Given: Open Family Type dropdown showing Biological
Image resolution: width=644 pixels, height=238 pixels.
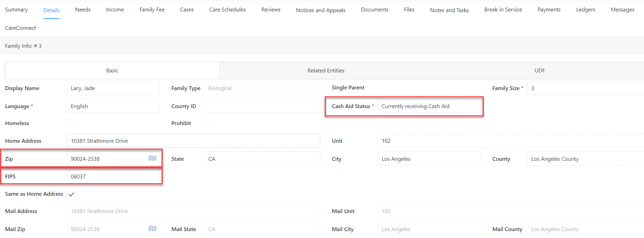Looking at the screenshot, I should (262, 88).
